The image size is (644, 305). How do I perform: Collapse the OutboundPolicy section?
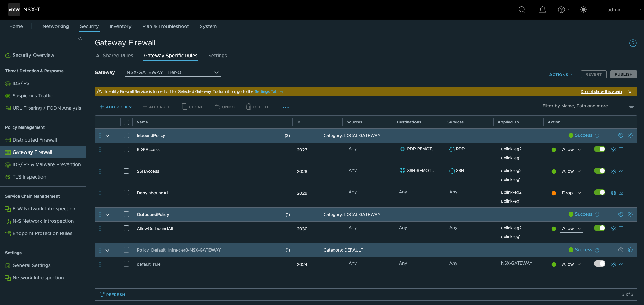107,215
